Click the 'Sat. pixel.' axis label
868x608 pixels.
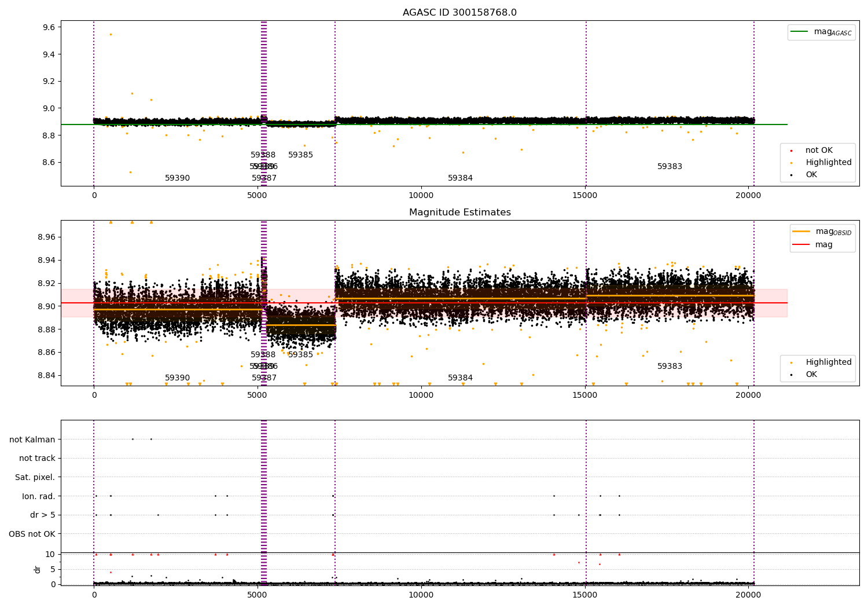point(35,478)
